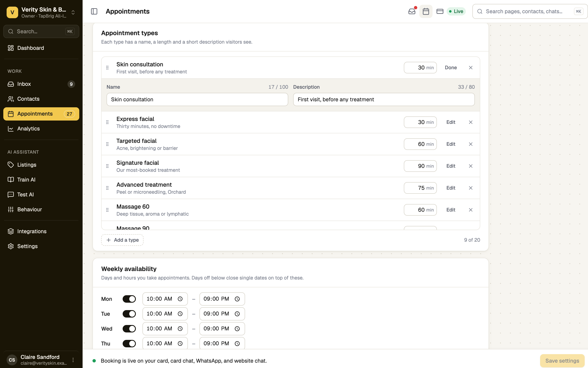Screen dimensions: 588x368
Task: Remove the Targeted facial type
Action: [x=471, y=144]
